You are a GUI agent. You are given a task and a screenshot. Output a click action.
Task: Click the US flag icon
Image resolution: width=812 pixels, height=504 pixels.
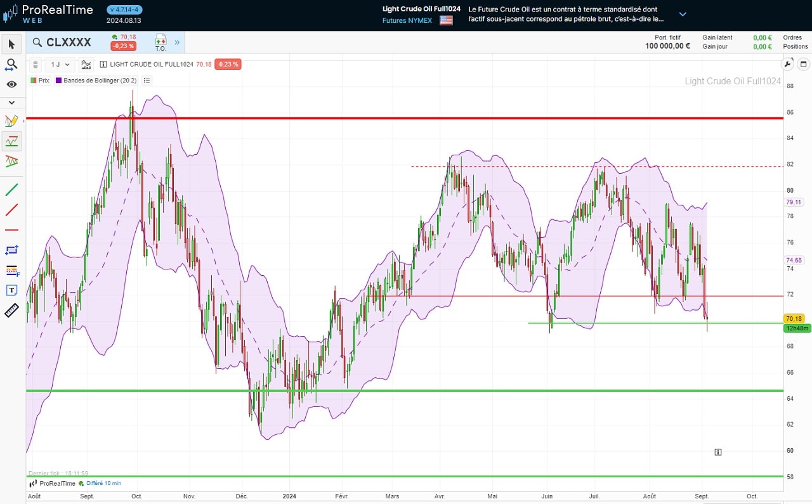[446, 20]
